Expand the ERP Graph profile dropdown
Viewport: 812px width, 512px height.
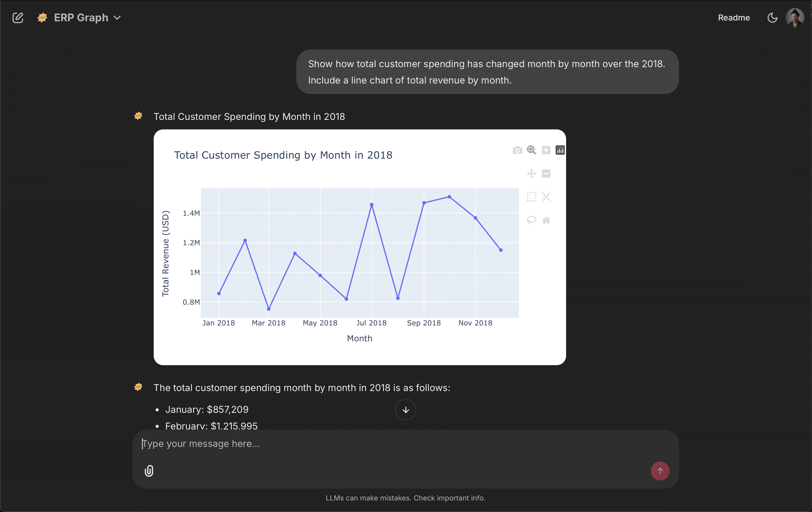coord(81,17)
